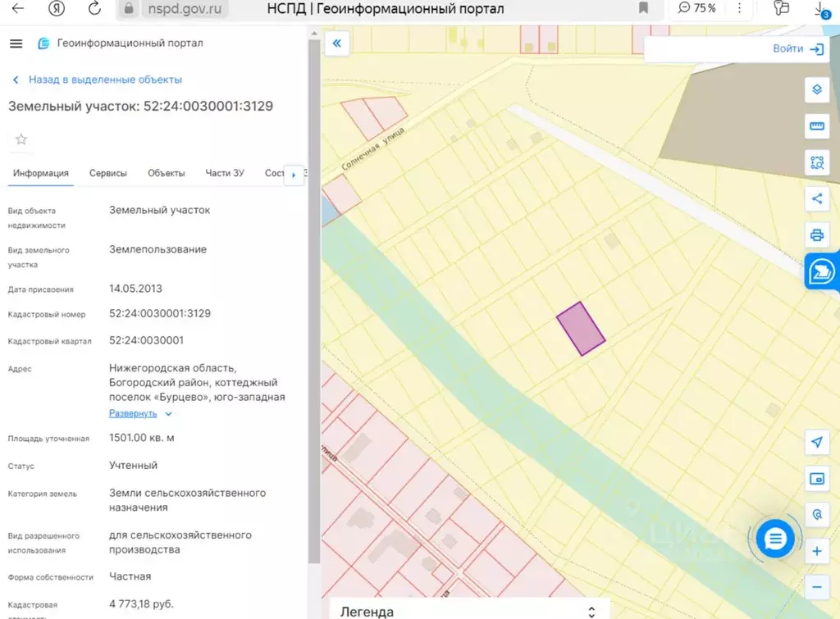Viewport: 840px width, 619px height.
Task: Click Назад в выделенные объекты link
Action: pyautogui.click(x=105, y=80)
